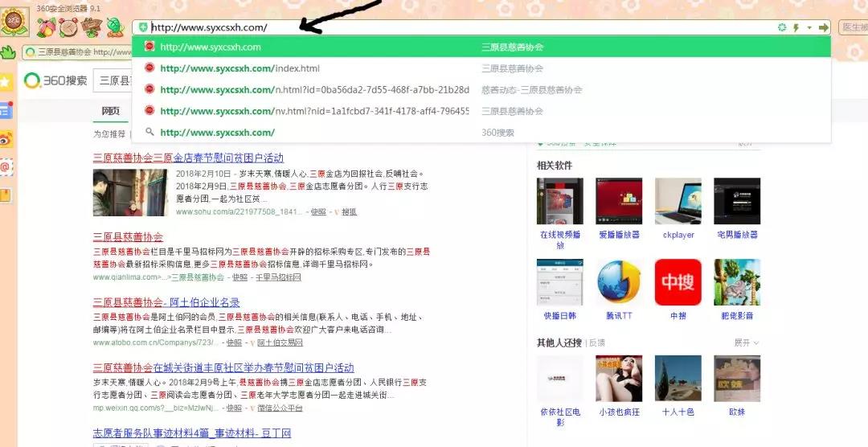The height and width of the screenshot is (447, 868).
Task: Click the wooden signpost toolbar icon
Action: click(x=92, y=27)
